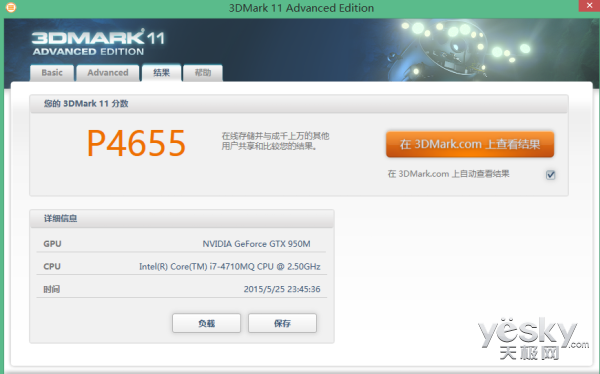
Task: Select the NVIDIA GeForce GTX 950M GPU row
Action: pyautogui.click(x=181, y=243)
